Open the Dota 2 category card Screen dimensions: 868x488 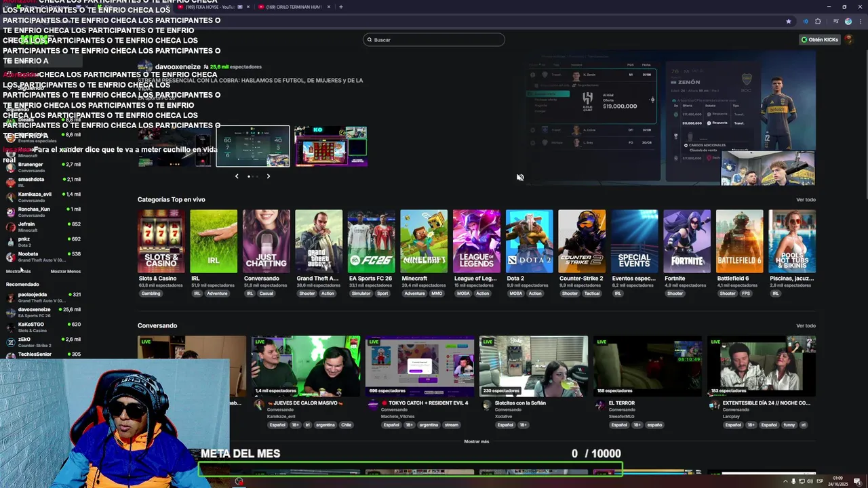pos(529,241)
